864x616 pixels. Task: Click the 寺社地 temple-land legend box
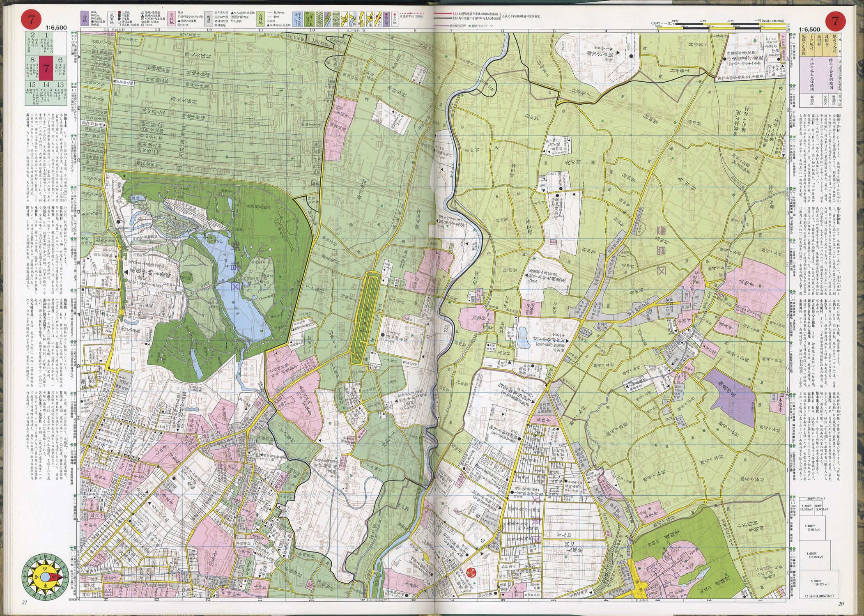coord(171,18)
